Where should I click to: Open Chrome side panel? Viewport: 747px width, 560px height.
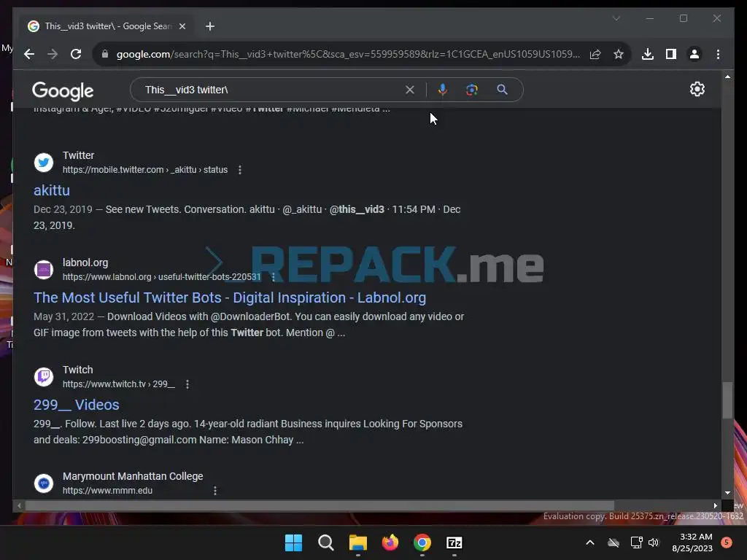pyautogui.click(x=671, y=54)
